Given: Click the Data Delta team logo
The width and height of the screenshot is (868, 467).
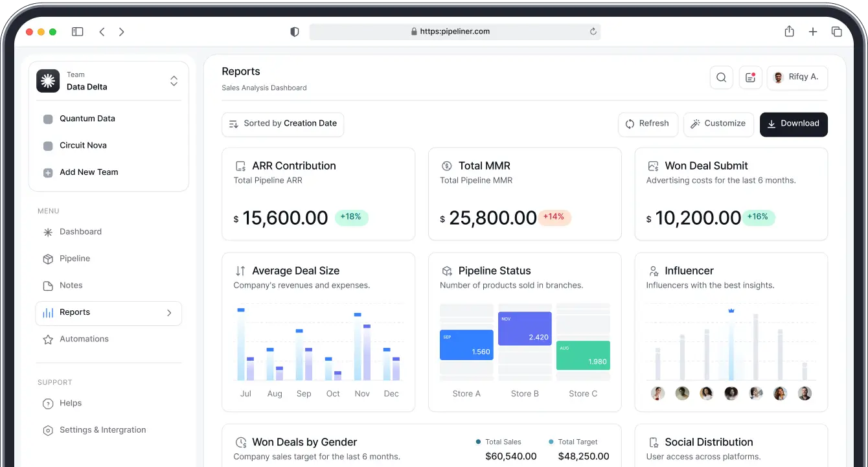Looking at the screenshot, I should tap(48, 81).
